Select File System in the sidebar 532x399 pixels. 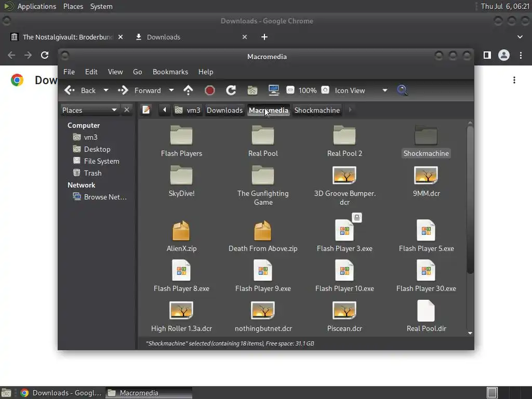(96, 161)
